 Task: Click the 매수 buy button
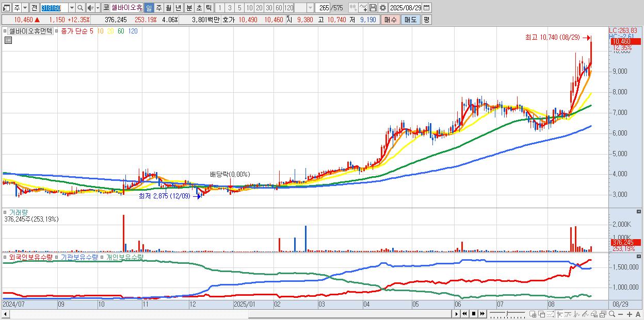pos(391,20)
